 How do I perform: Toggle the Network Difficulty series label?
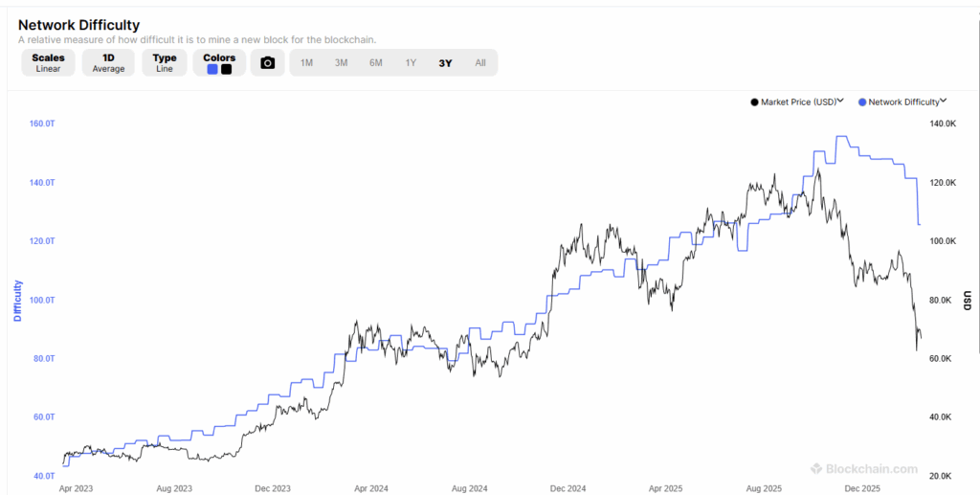[x=902, y=101]
